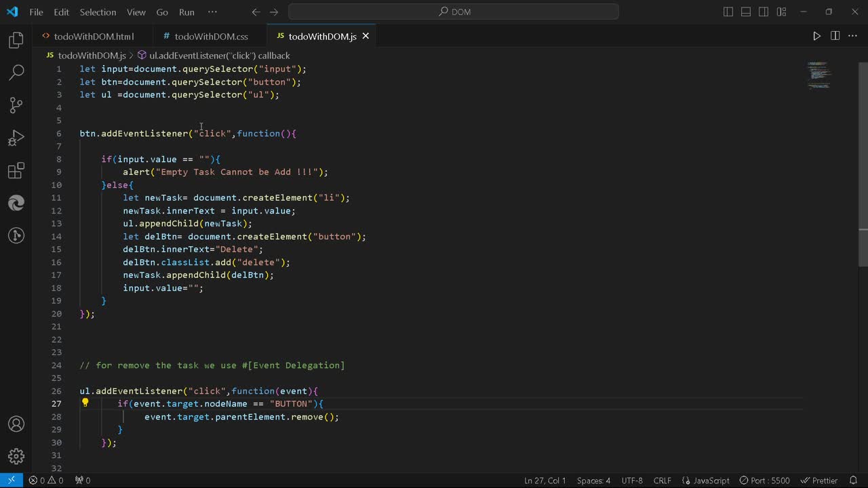Open the Selection menu
Image resolution: width=868 pixels, height=488 pixels.
pos(98,12)
